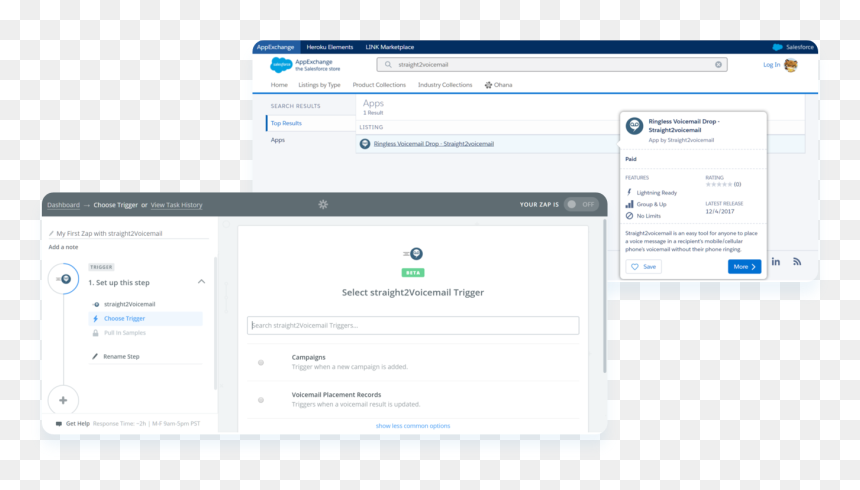Image resolution: width=860 pixels, height=490 pixels.
Task: Save the Ringless Voicemail Drop listing
Action: point(643,267)
